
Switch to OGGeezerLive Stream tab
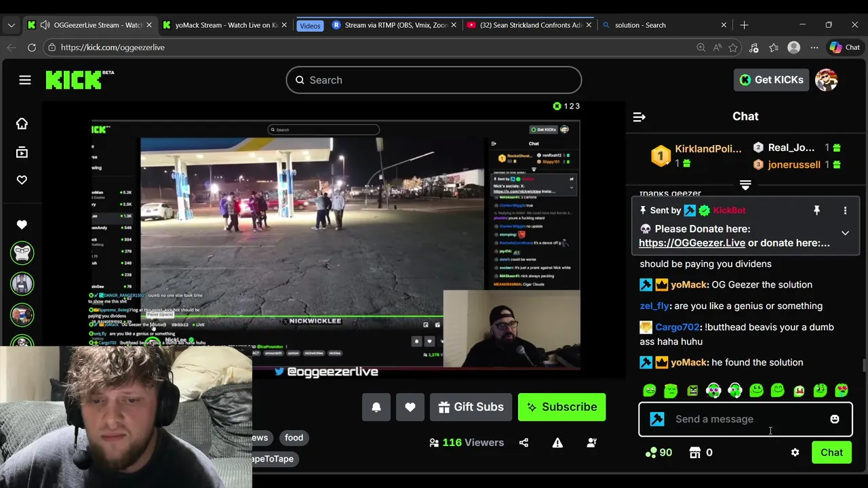[x=90, y=25]
